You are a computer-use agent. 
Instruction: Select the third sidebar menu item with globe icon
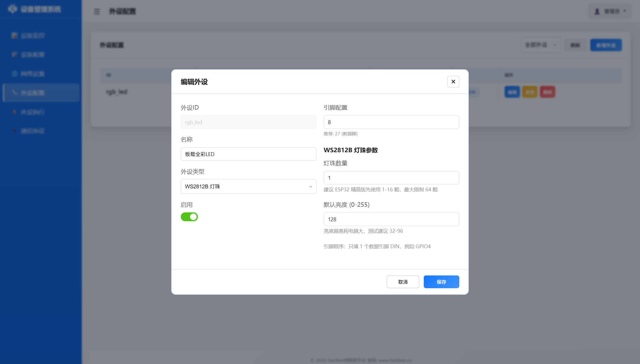[41, 74]
